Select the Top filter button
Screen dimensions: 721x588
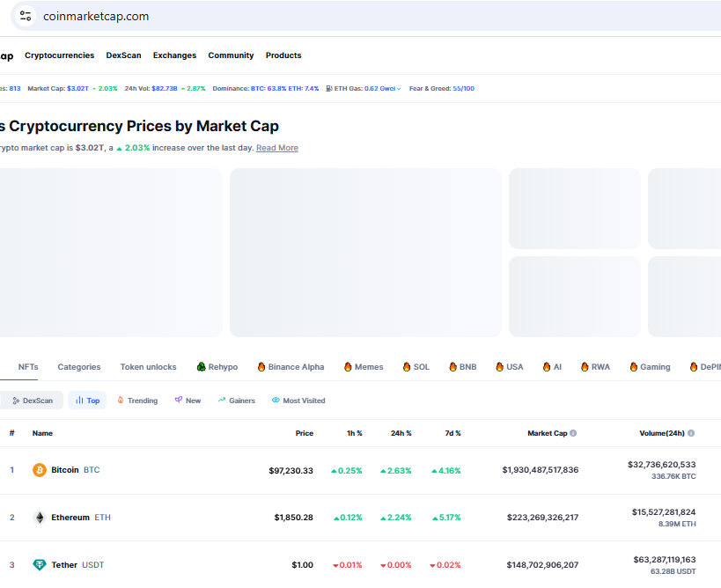pos(87,401)
